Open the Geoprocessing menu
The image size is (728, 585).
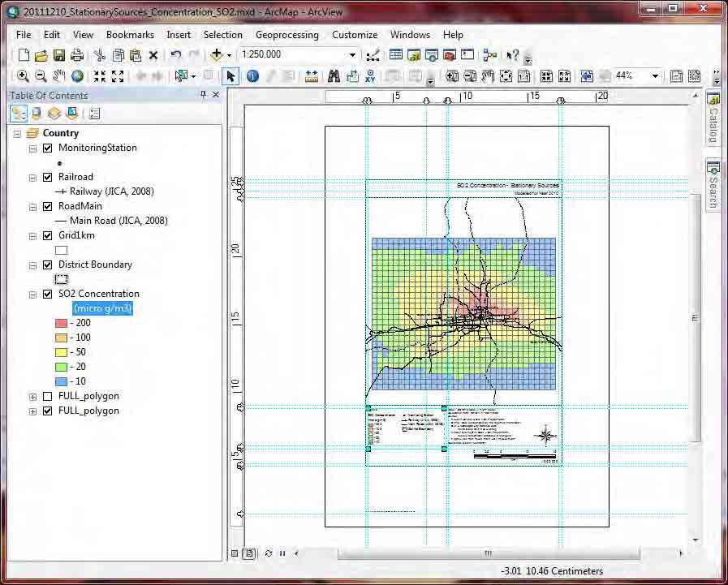(x=287, y=35)
